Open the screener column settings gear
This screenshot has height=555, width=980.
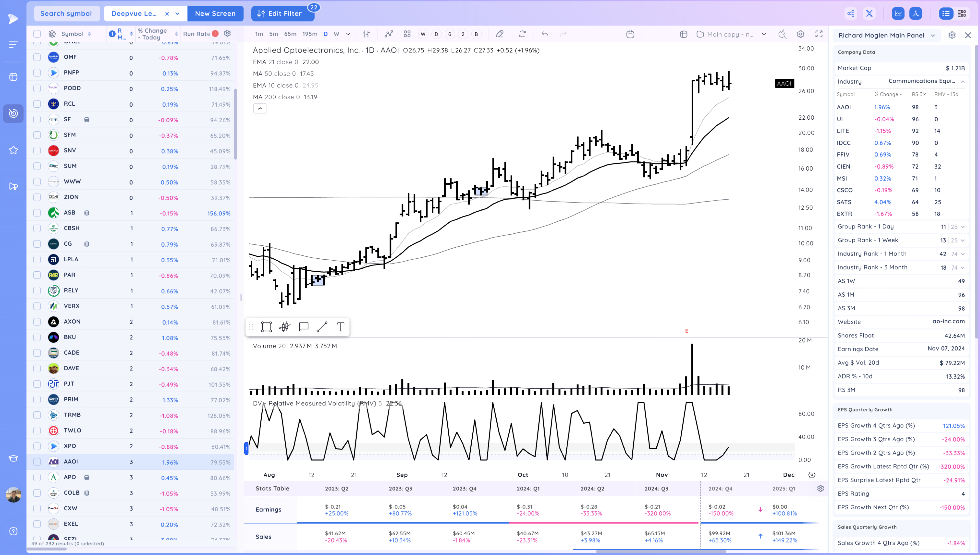52,34
